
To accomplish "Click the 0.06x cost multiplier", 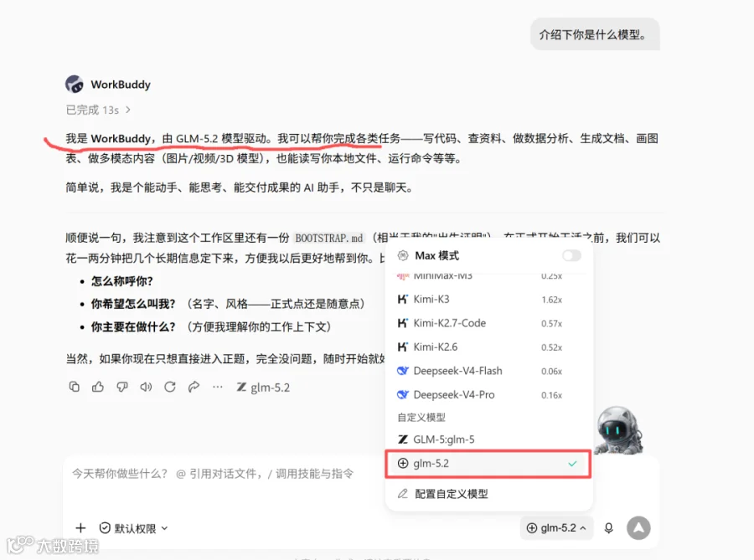I will pos(551,372).
